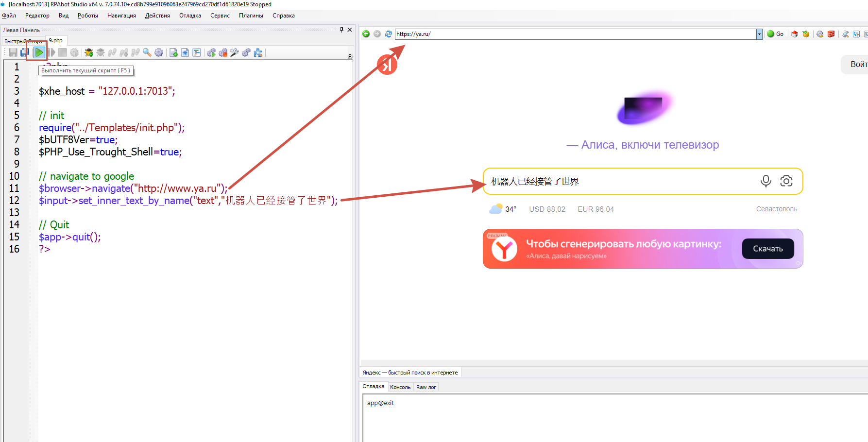Click the gray forward browser arrow
Screen dimensions: 868x442
pyautogui.click(x=377, y=34)
